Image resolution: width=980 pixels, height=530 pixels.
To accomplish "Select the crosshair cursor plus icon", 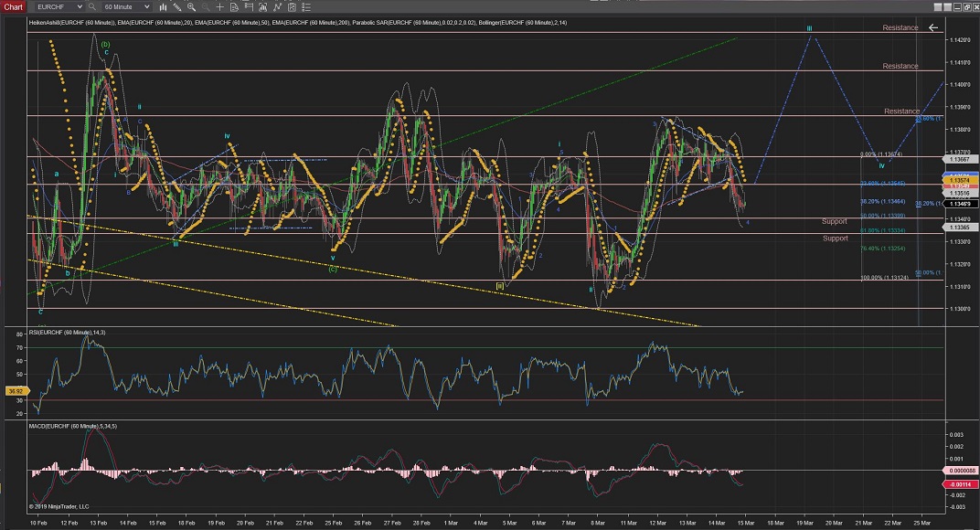I will click(x=219, y=7).
